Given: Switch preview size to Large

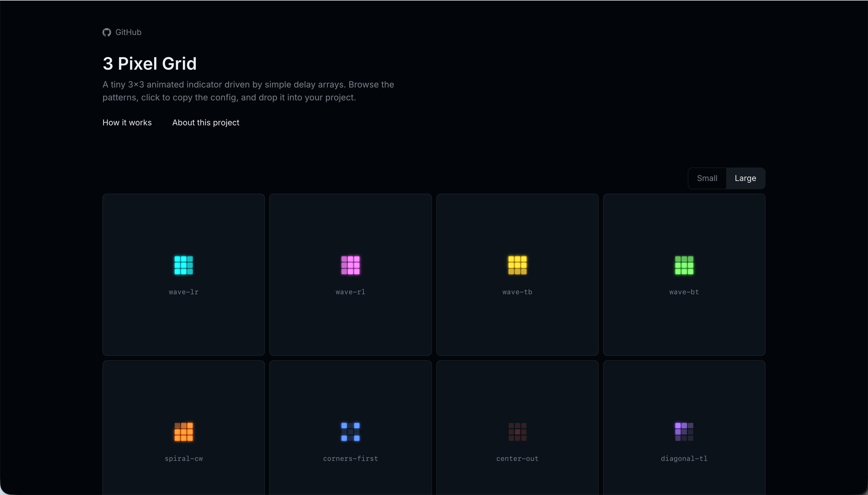Looking at the screenshot, I should pos(745,178).
